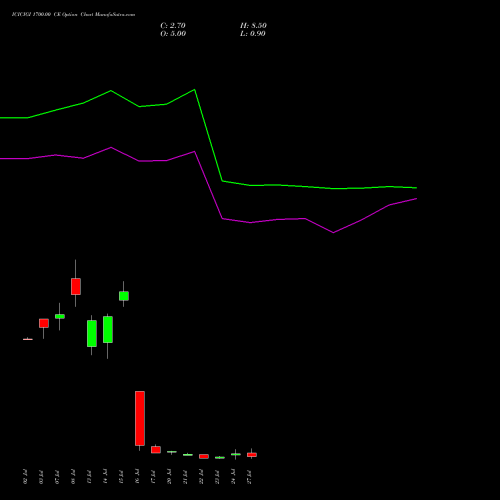Click the tall red candle above '16 Jul'

pos(140,418)
